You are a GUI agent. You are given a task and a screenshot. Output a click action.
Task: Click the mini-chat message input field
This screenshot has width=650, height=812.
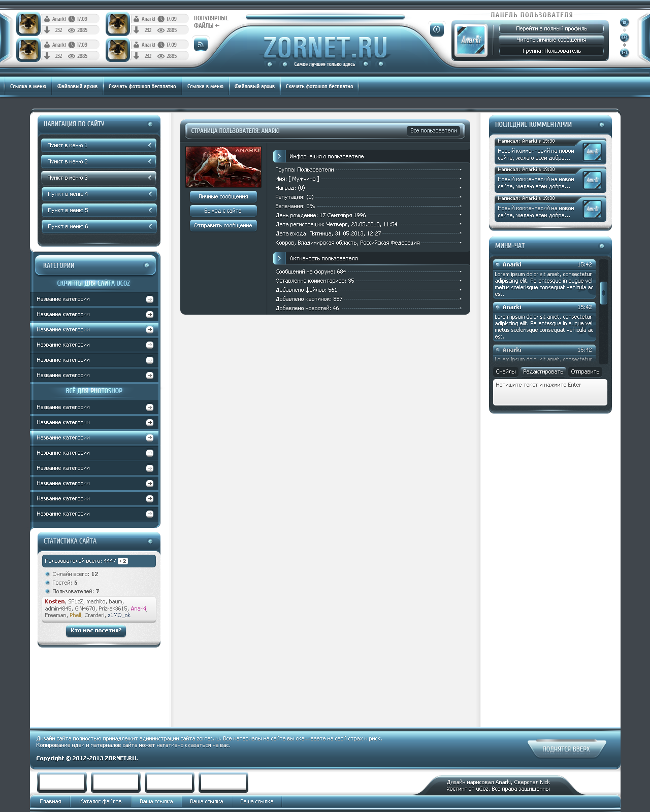tap(550, 392)
